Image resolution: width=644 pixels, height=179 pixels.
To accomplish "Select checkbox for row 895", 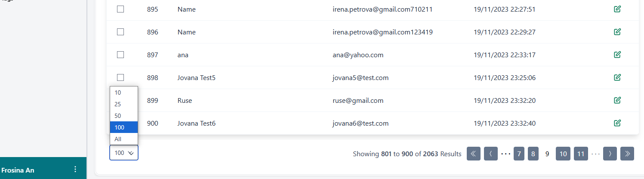I will [x=120, y=9].
